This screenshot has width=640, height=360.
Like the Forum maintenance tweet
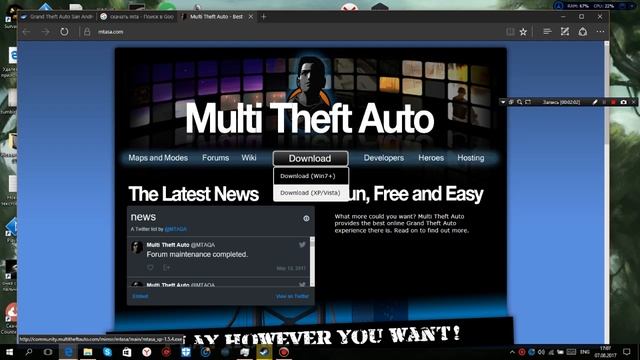150,267
